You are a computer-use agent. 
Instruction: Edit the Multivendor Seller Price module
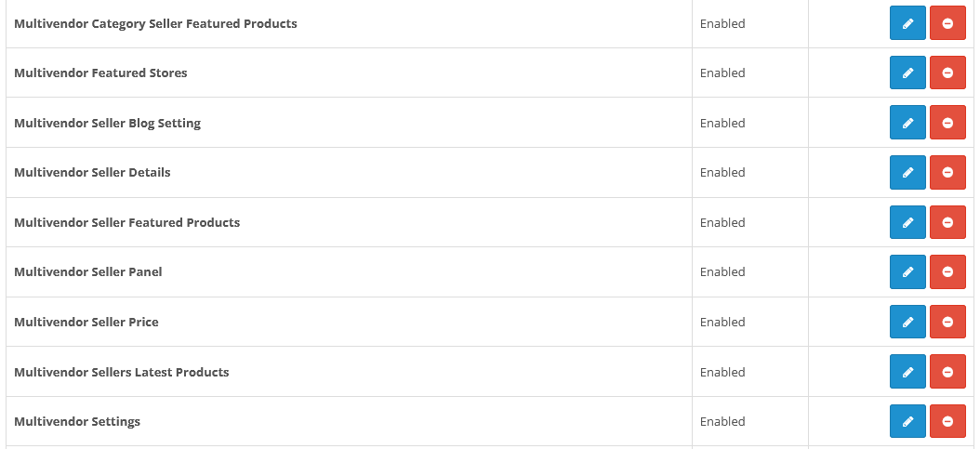click(907, 322)
